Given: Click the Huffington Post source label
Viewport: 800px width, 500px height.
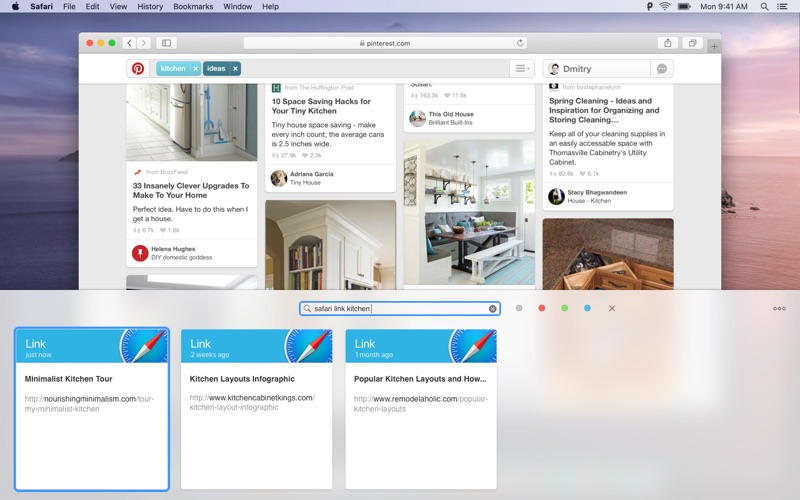Looking at the screenshot, I should (x=319, y=88).
